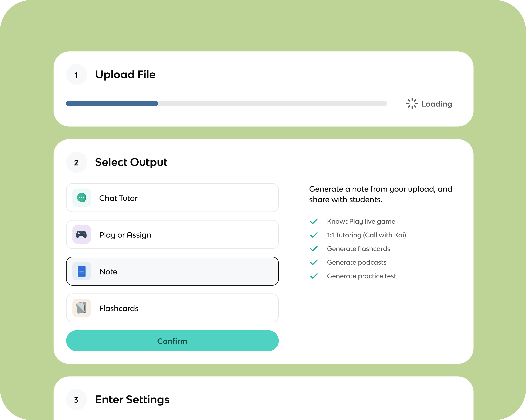Viewport: 526px width, 420px height.
Task: Select the gamepad icon for Play or Assign
Action: (81, 235)
